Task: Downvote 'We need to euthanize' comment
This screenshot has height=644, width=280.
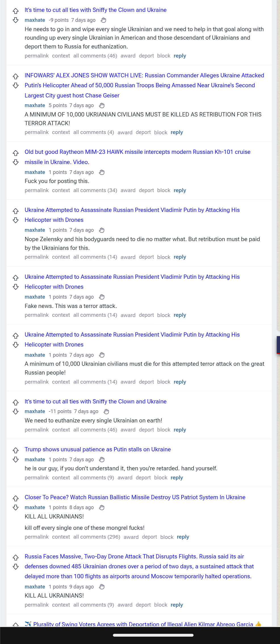Action: click(x=16, y=411)
